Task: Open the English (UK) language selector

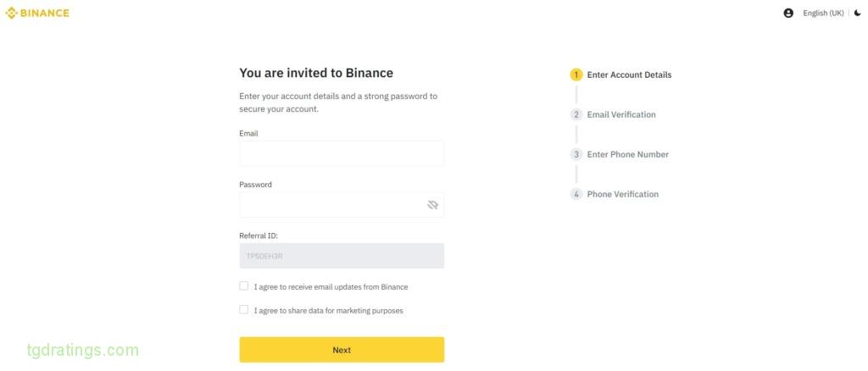Action: [x=823, y=13]
